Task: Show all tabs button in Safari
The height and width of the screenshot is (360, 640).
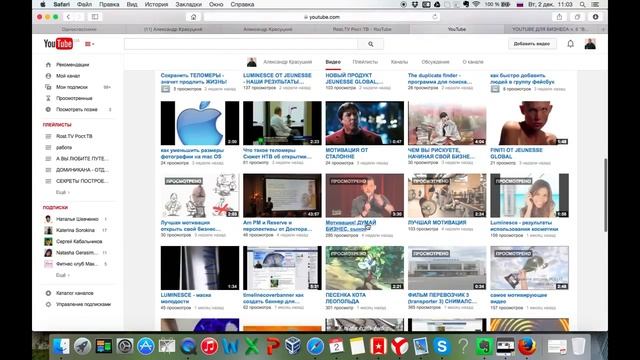Action: pos(577,17)
